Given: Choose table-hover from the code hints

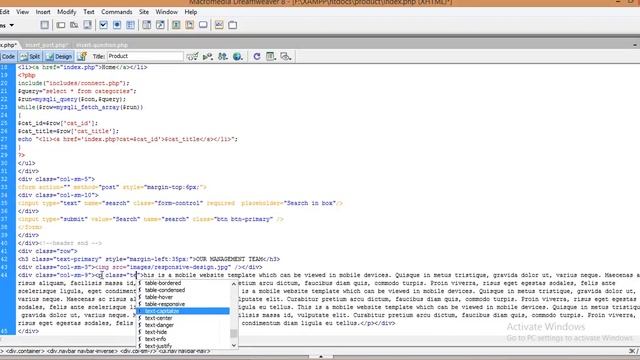Looking at the screenshot, I should tap(183, 297).
